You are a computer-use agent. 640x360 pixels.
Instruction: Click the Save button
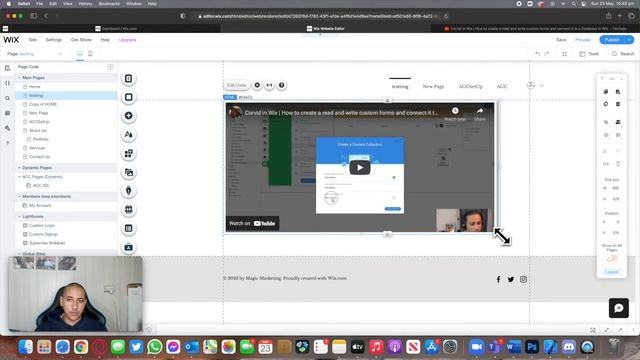click(x=561, y=40)
